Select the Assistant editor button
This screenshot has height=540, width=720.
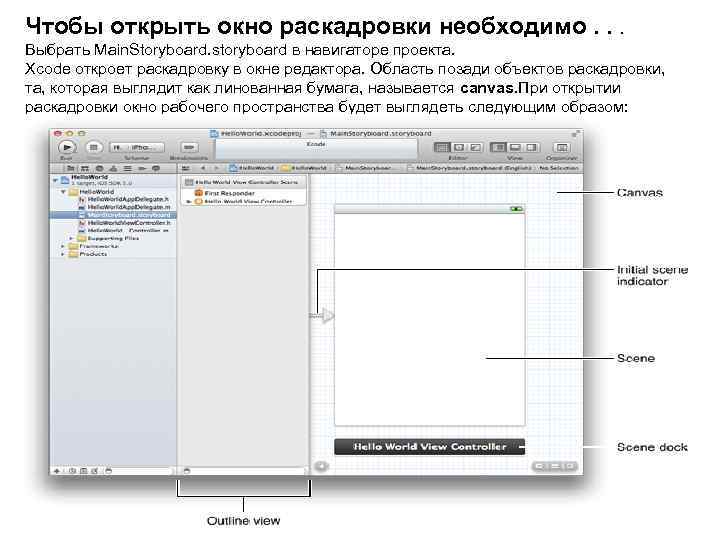click(x=458, y=147)
